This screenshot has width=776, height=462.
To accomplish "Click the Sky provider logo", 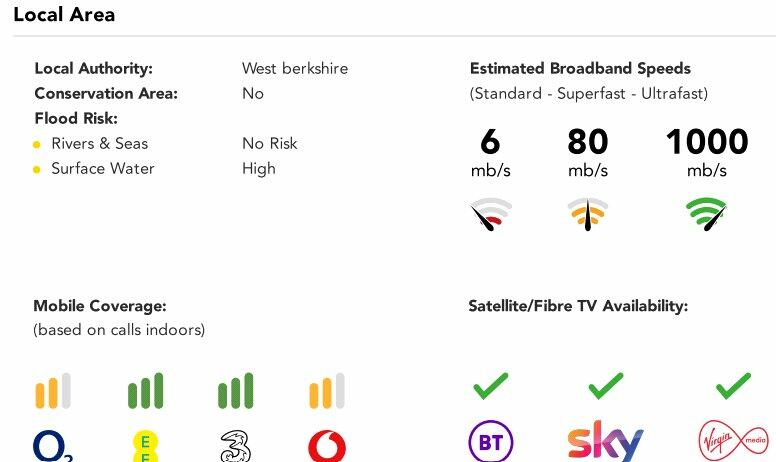I will (605, 441).
